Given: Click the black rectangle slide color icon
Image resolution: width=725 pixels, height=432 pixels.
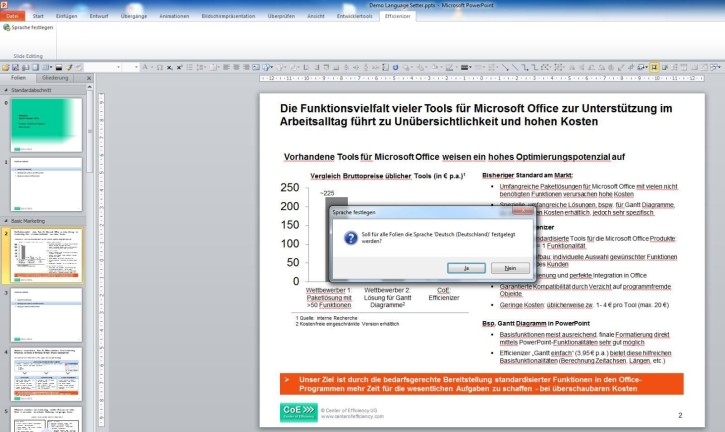Looking at the screenshot, I should (x=59, y=68).
